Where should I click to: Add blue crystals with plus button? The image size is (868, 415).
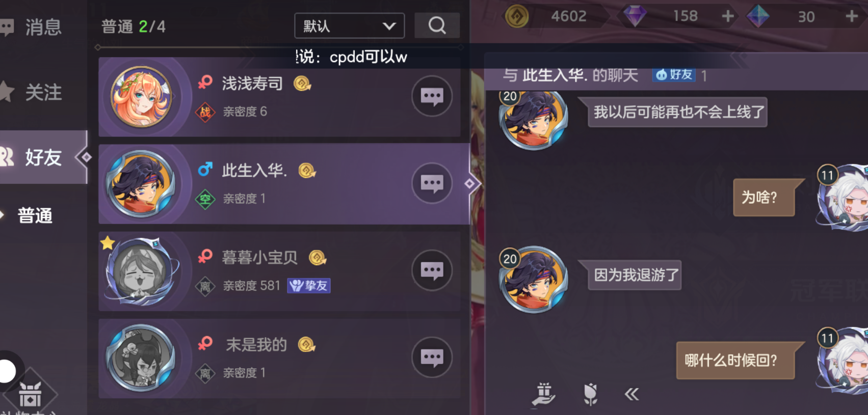tap(851, 16)
